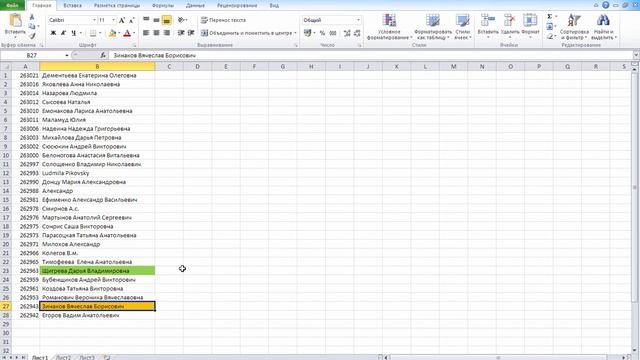Apply the yellow fill color bucket
This screenshot has width=640, height=360.
point(112,33)
